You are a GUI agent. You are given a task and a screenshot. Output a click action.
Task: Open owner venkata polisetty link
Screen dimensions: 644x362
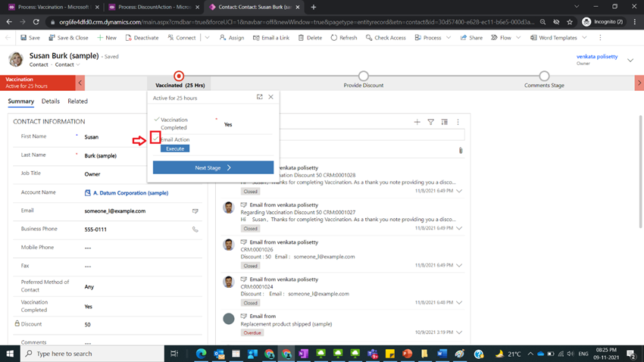click(597, 57)
